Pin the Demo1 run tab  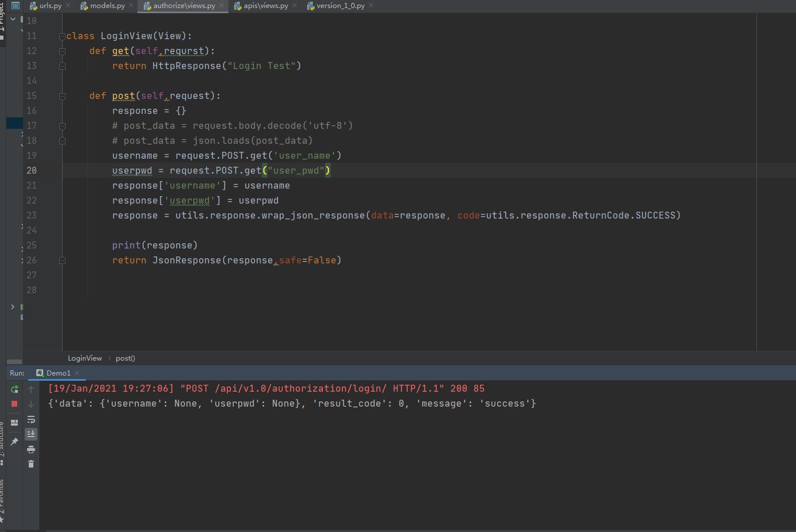14,442
